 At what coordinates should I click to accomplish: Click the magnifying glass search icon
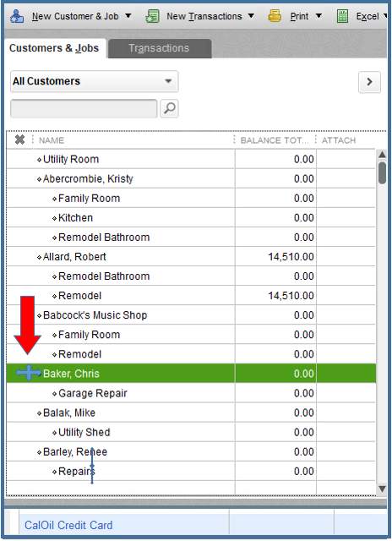[x=169, y=108]
